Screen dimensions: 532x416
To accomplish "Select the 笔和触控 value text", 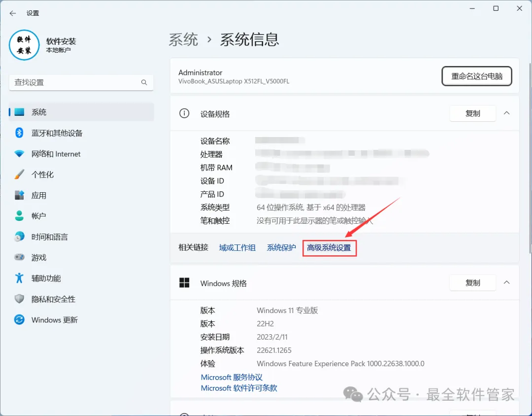I will pos(315,221).
